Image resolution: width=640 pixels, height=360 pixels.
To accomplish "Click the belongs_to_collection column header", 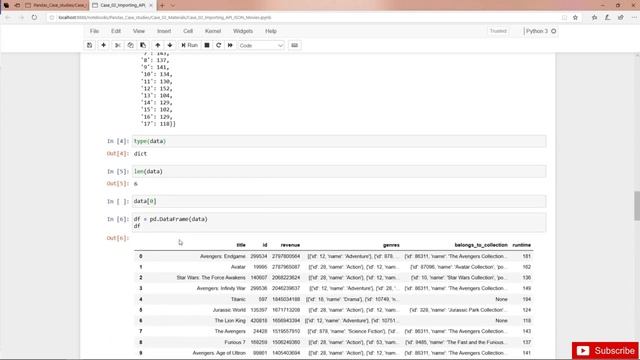I will (x=481, y=245).
